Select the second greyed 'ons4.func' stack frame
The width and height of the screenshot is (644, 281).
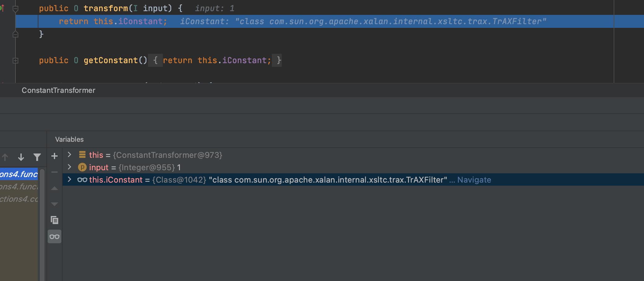point(19,187)
